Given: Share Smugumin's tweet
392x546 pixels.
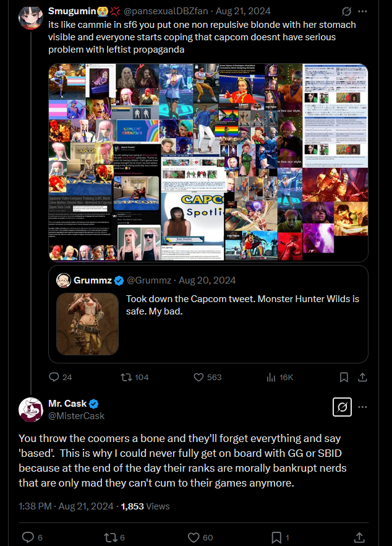Looking at the screenshot, I should (x=363, y=377).
